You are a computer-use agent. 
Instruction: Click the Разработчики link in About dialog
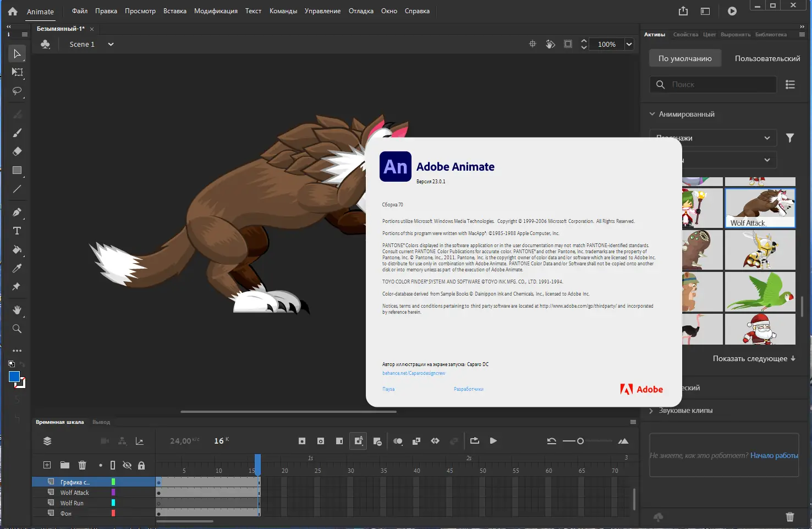tap(468, 389)
